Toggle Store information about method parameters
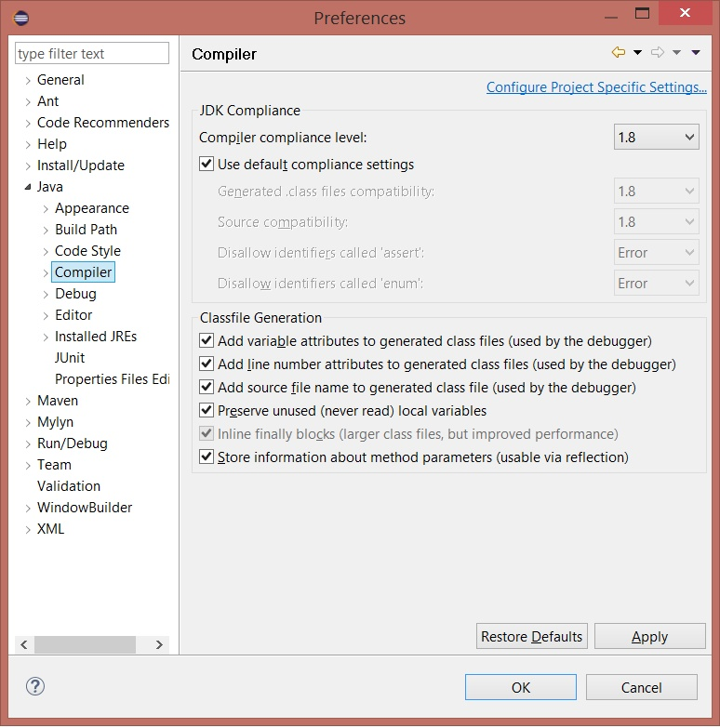Image resolution: width=720 pixels, height=728 pixels. click(207, 457)
